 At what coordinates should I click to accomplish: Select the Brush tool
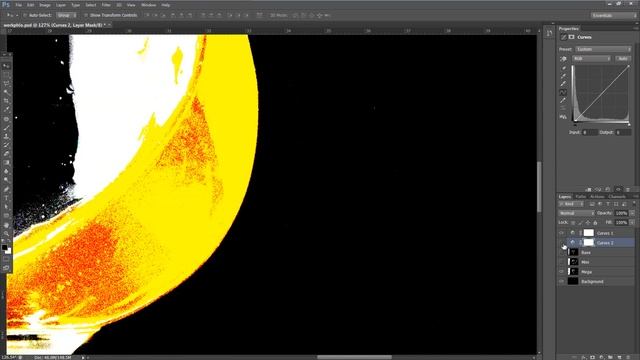[6, 128]
